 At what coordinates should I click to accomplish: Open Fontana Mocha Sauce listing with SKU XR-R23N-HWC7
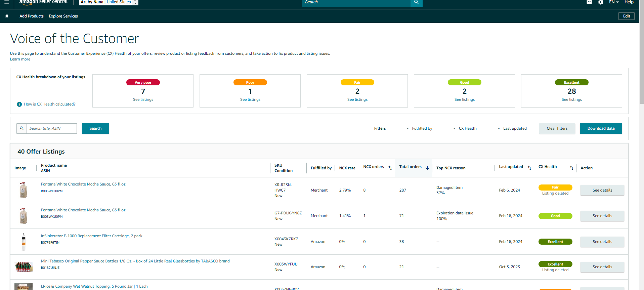click(83, 184)
